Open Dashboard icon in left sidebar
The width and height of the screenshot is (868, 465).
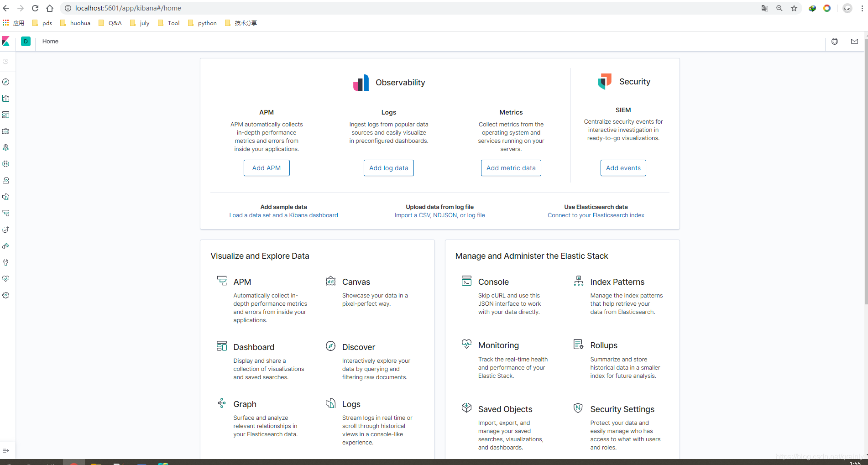point(6,115)
